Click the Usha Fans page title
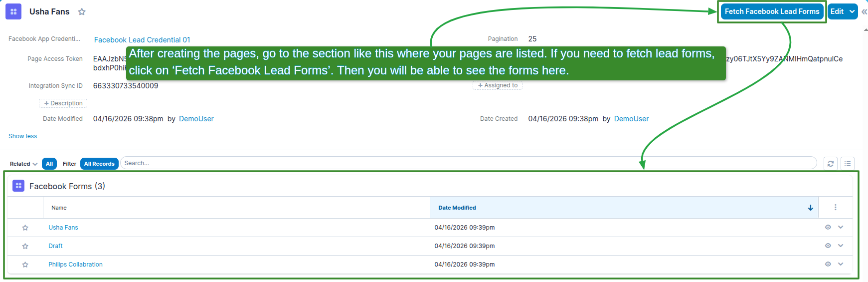Image resolution: width=868 pixels, height=282 pixels. coord(49,11)
